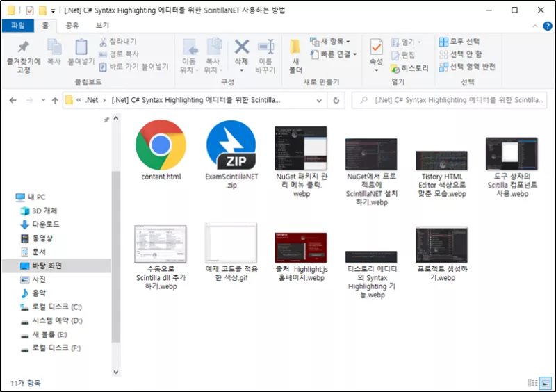Click Select all (모두 선택)

(459, 42)
